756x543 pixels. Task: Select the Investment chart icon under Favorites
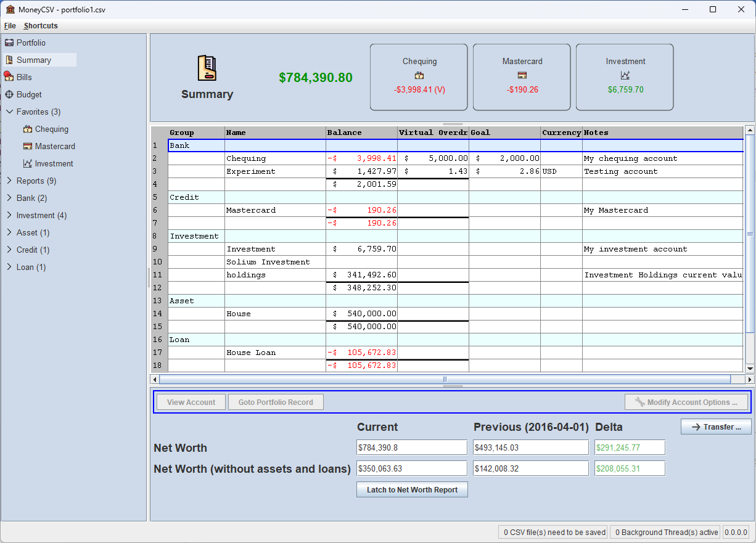(28, 163)
